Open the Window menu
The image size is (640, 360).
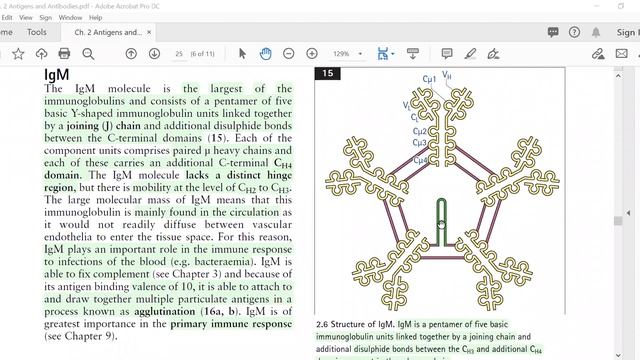point(70,18)
